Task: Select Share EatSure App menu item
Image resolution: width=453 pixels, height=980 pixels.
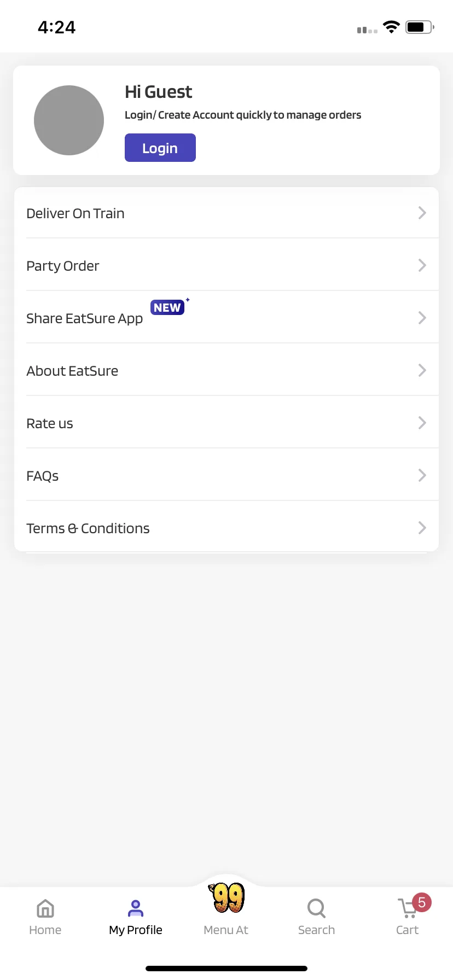Action: pyautogui.click(x=226, y=318)
